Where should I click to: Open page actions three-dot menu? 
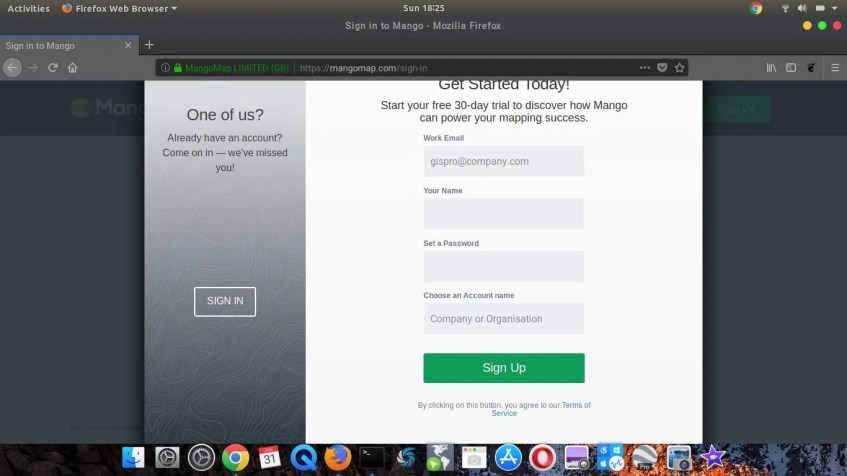point(644,68)
